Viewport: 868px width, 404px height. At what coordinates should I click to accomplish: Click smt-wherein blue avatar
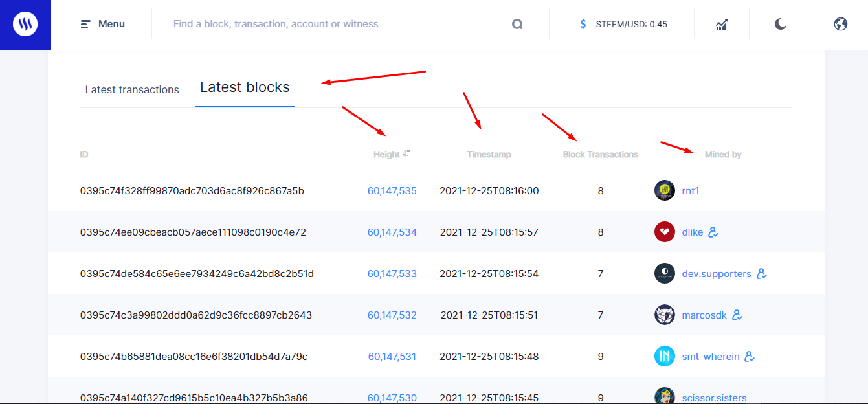[x=665, y=356]
